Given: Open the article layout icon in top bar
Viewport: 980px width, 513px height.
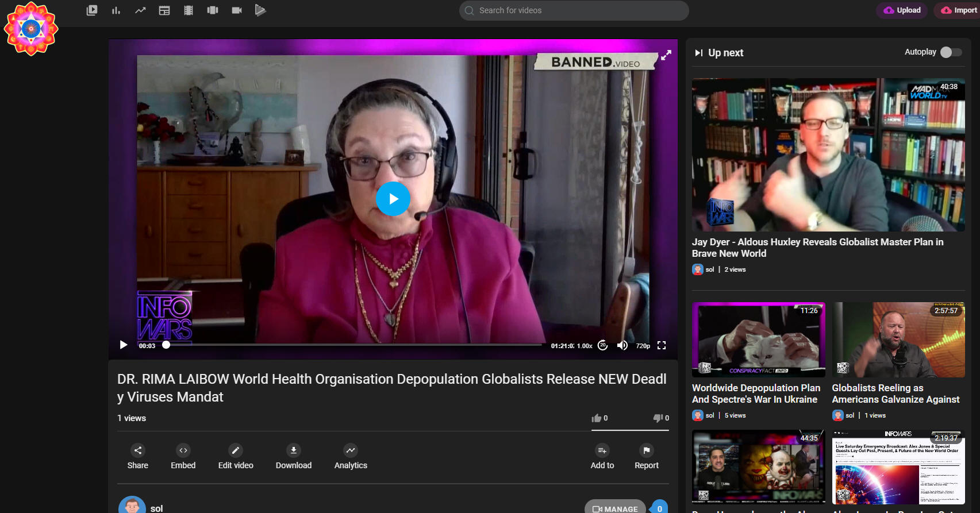Looking at the screenshot, I should point(164,10).
